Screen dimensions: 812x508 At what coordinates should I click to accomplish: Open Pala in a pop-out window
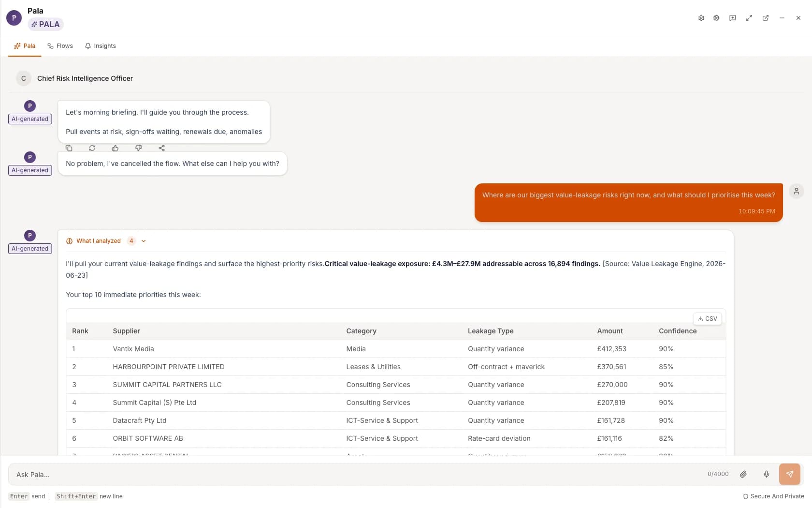[x=766, y=18]
